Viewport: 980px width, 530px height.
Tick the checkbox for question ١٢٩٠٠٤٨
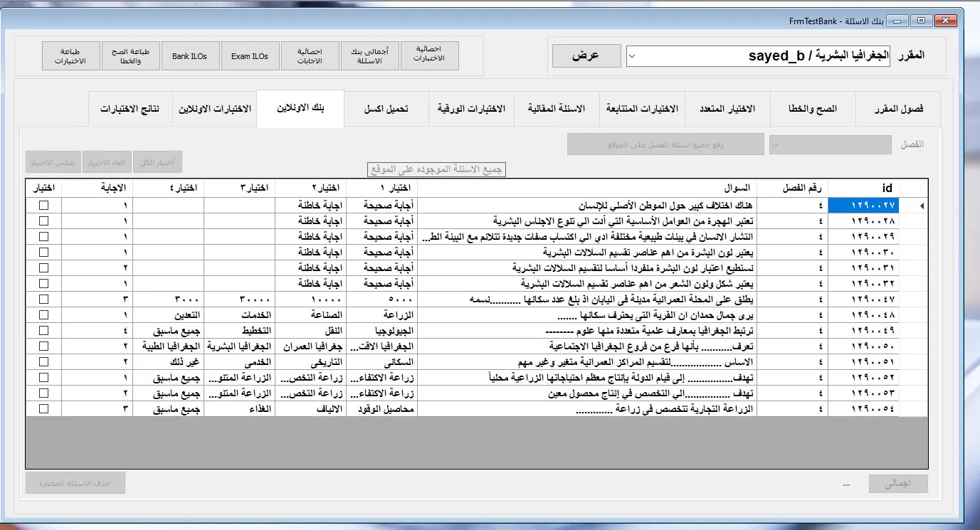point(44,314)
